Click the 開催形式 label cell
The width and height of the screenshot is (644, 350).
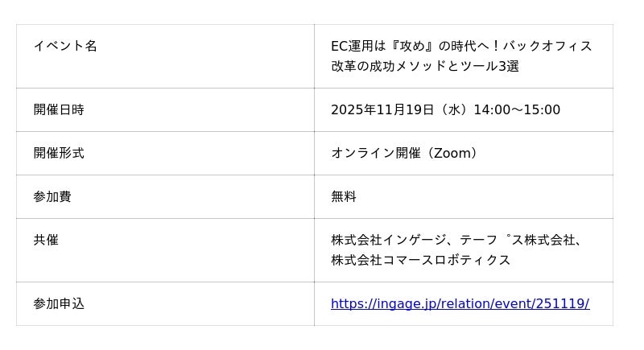pos(59,153)
